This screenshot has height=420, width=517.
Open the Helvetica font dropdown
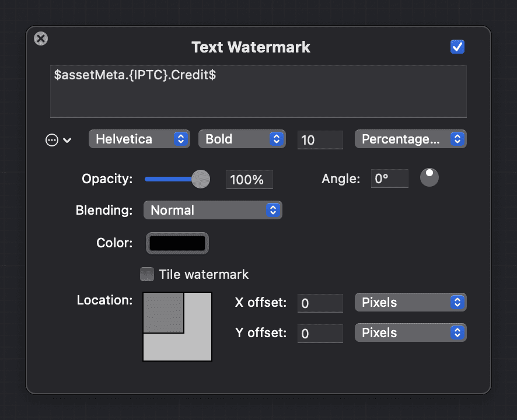coord(139,139)
